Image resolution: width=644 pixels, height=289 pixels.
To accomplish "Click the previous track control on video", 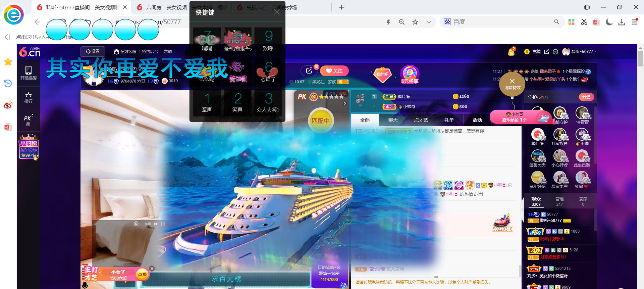I will pyautogui.click(x=155, y=224).
